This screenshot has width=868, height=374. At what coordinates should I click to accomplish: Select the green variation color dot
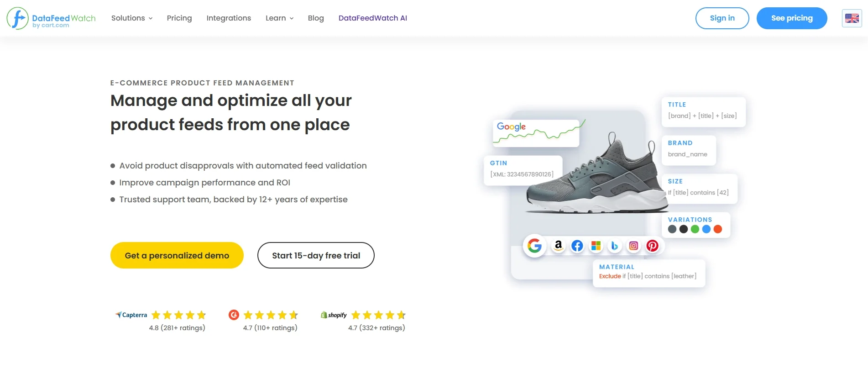point(695,229)
